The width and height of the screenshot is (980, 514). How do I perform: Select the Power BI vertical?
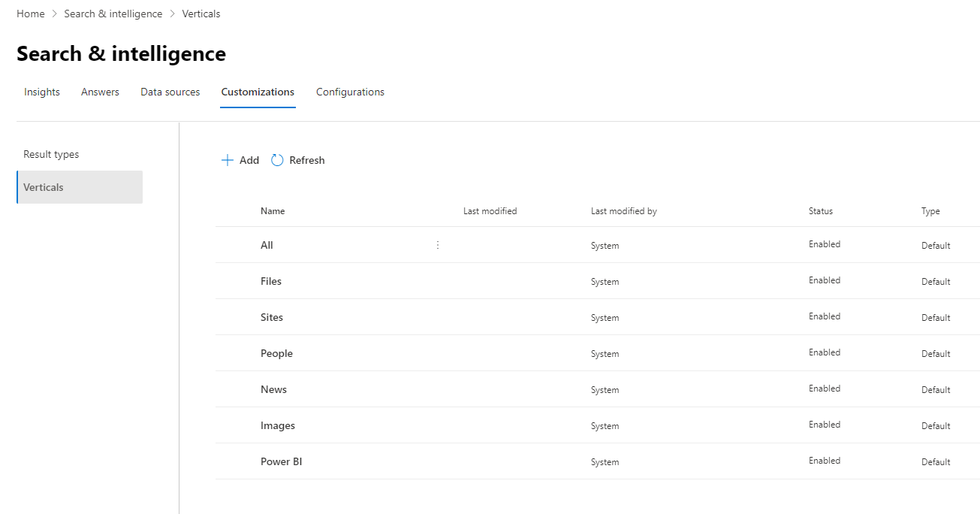click(x=282, y=461)
